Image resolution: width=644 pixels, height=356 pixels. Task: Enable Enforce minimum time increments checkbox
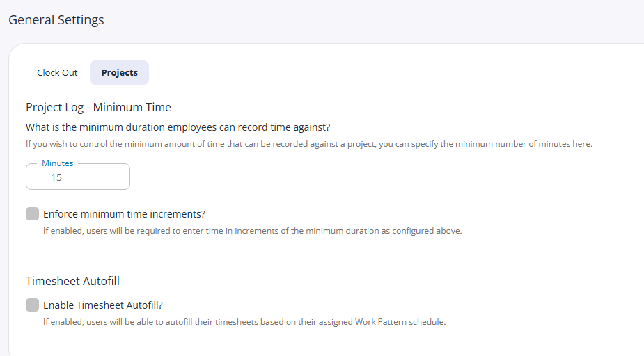[x=33, y=213]
